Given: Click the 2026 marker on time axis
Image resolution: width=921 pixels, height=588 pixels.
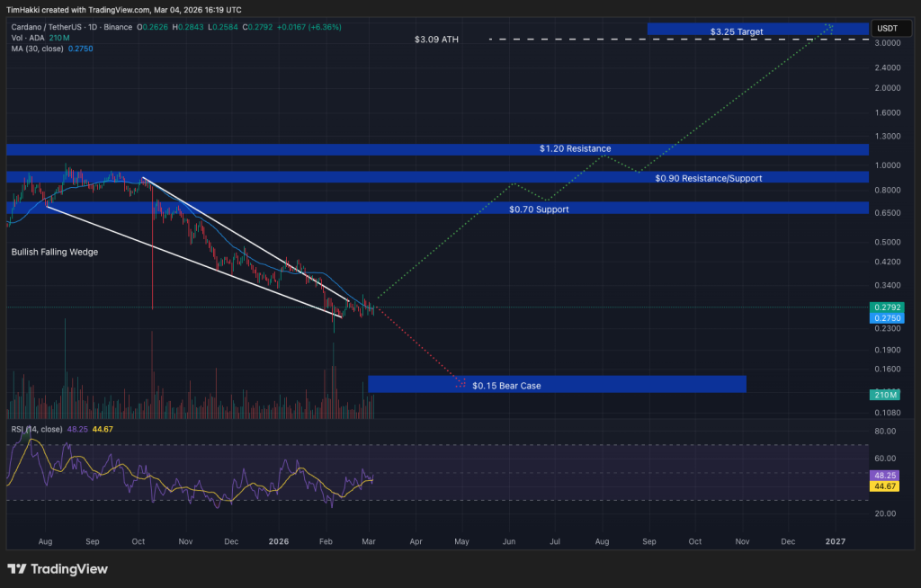Looking at the screenshot, I should coord(279,542).
